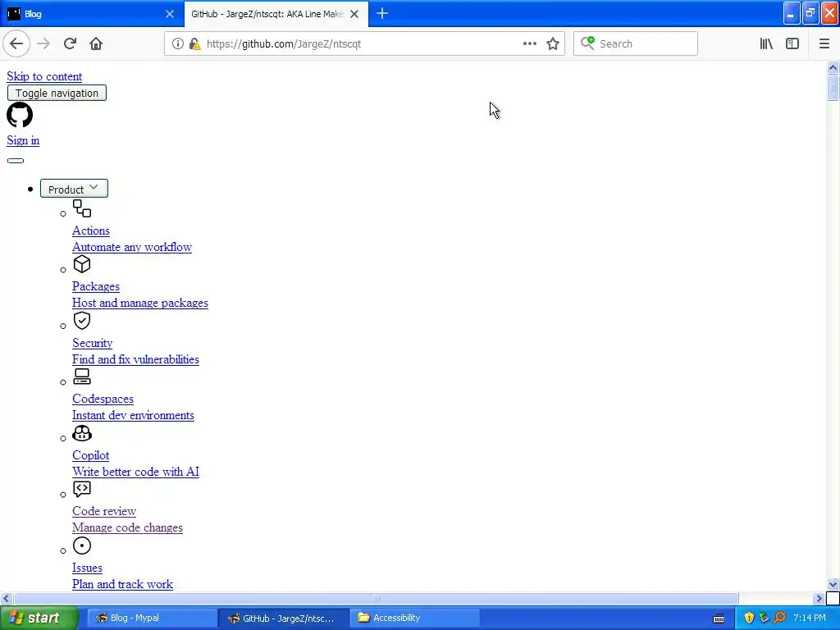Close the GitHub JargeZ/ntscqt tab
The width and height of the screenshot is (840, 630).
click(354, 14)
